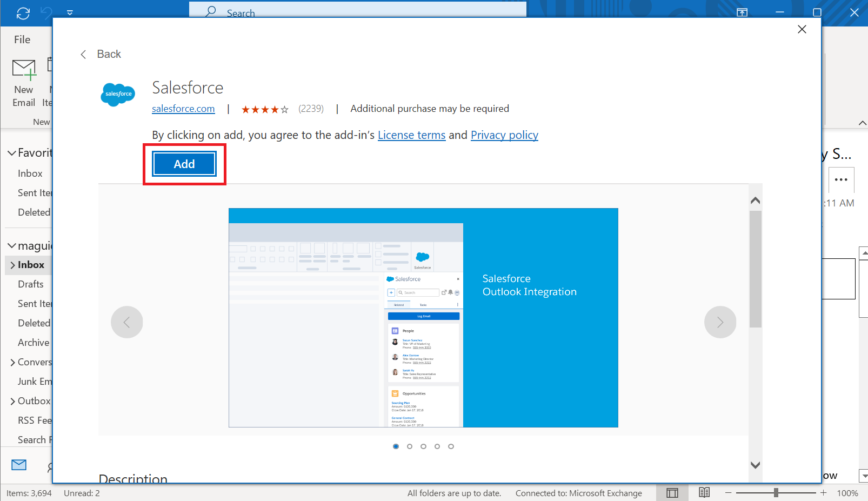Open the More actions (...) button
Screen dimensions: 868x501
841,179
